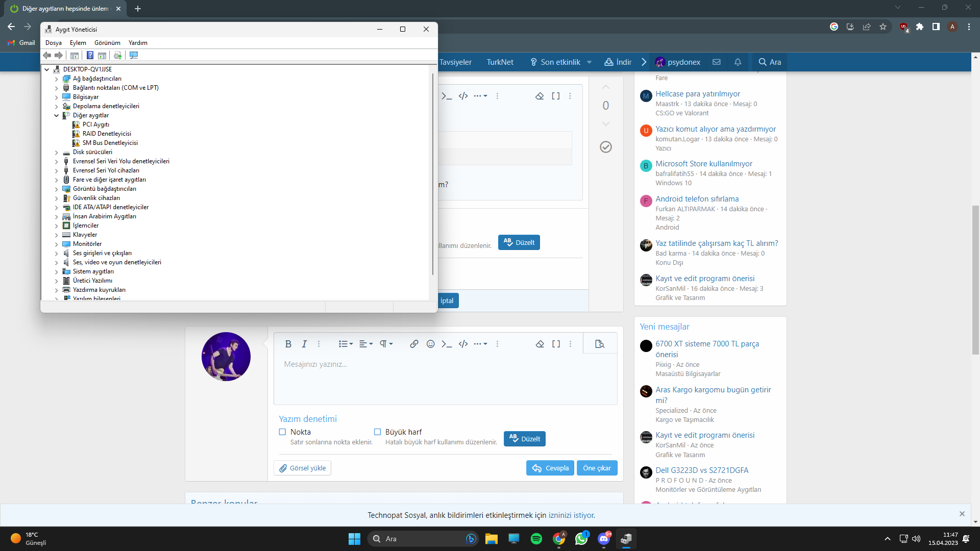Collapse the Diğer aygıtlar tree node
Image resolution: width=980 pixels, height=551 pixels.
pos(57,115)
